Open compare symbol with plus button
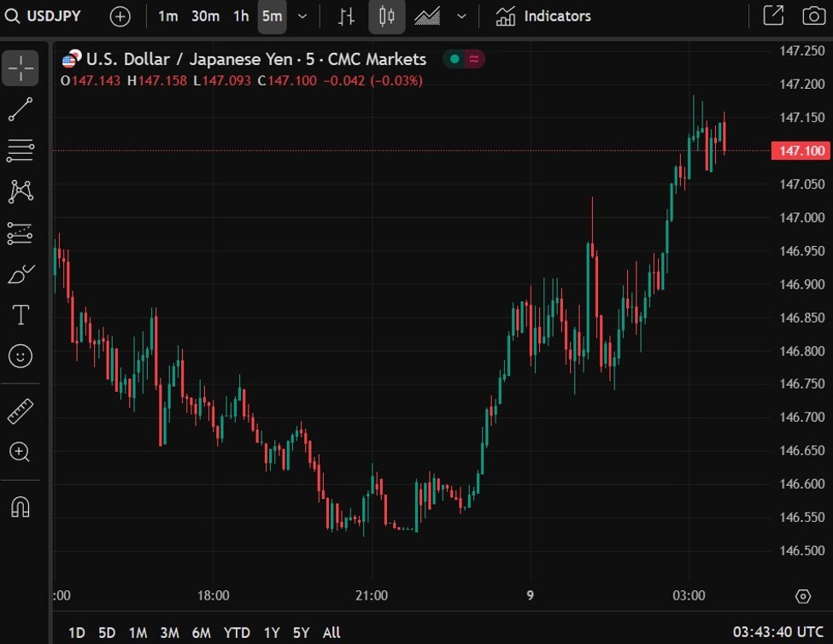 pos(120,16)
